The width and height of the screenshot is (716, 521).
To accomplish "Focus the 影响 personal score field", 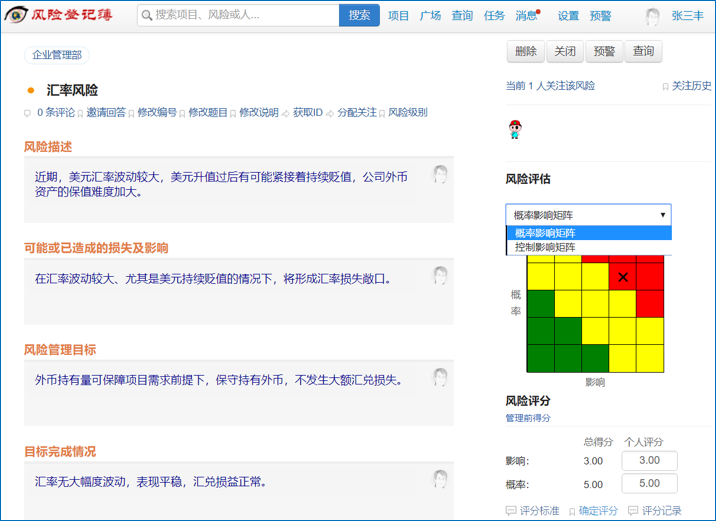I will [649, 460].
